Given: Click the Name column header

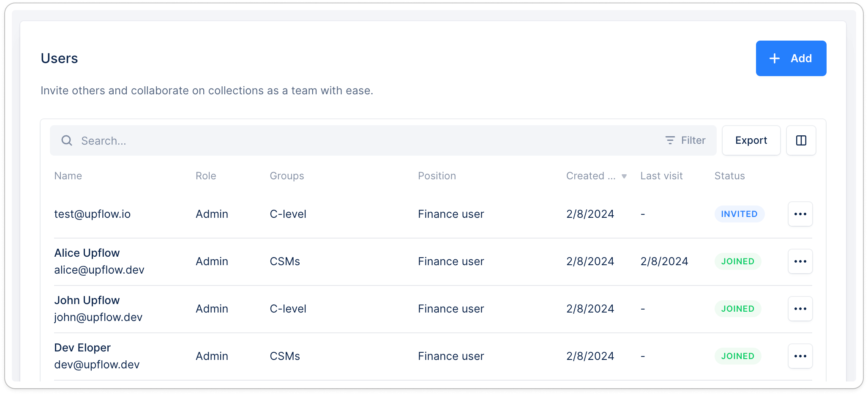Looking at the screenshot, I should tap(68, 176).
